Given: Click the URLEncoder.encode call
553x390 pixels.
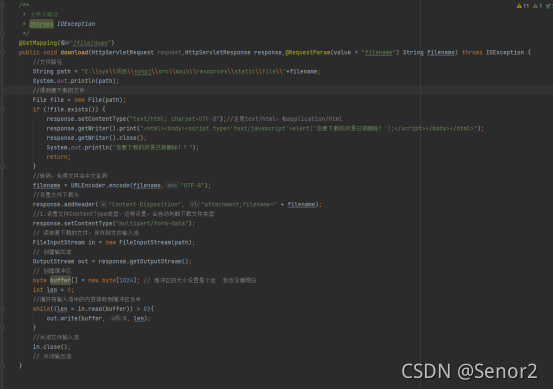Looking at the screenshot, I should pos(141,186).
